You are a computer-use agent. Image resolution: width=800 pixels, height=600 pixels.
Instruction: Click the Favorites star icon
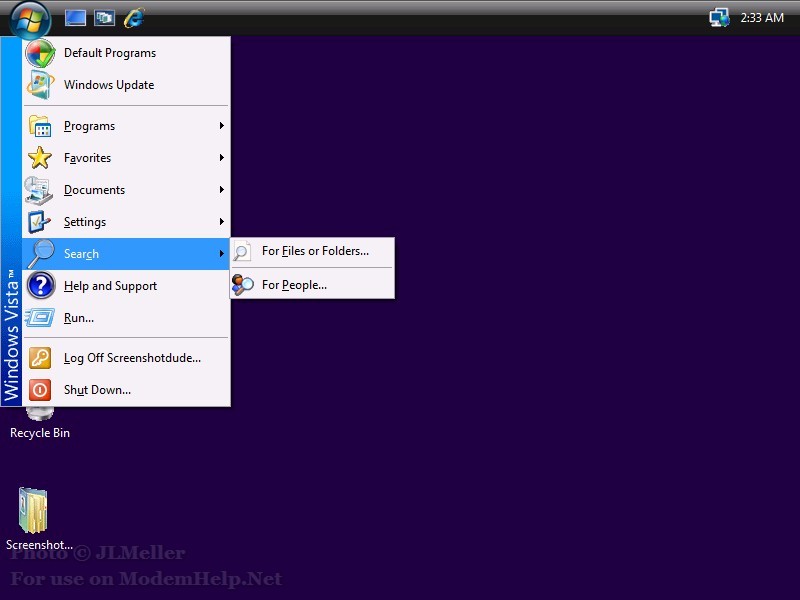pos(40,158)
